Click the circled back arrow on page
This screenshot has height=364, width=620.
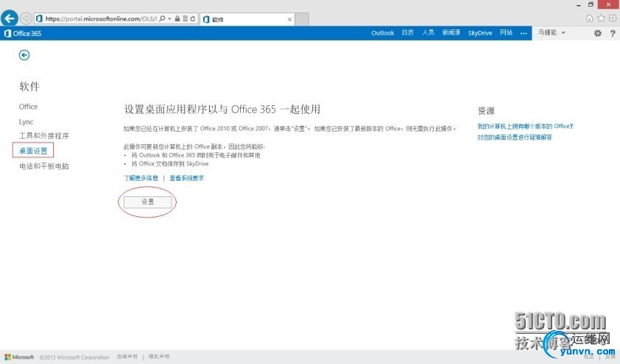pos(24,55)
